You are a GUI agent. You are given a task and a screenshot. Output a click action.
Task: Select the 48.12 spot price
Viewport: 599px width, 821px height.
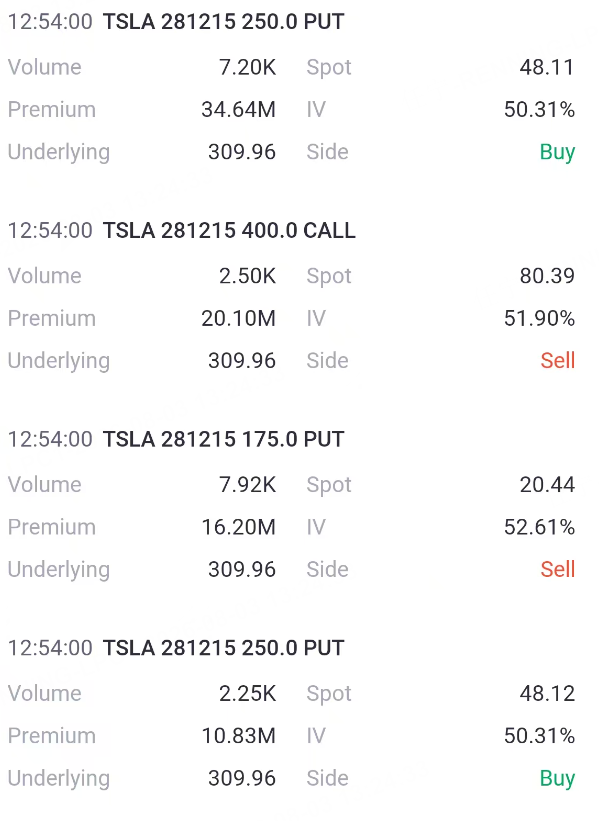(x=547, y=694)
